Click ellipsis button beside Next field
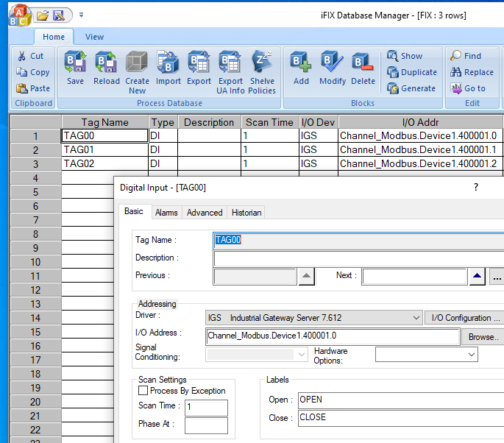 point(497,277)
